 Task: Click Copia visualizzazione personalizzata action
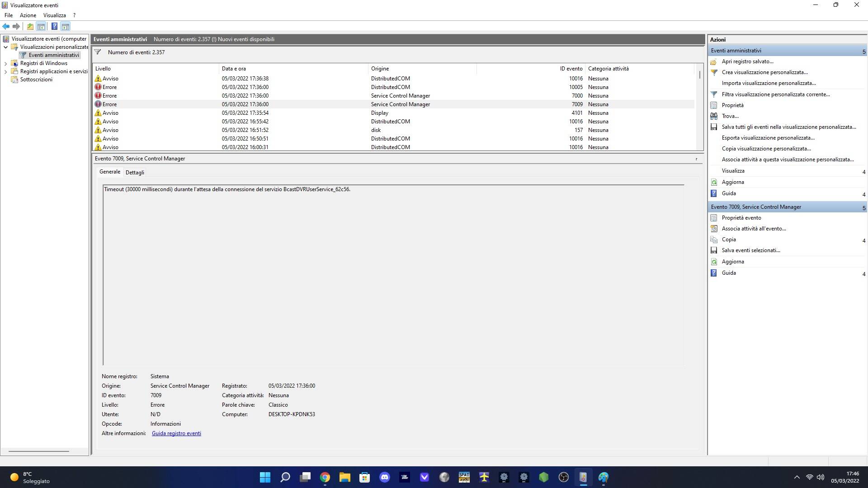(766, 149)
